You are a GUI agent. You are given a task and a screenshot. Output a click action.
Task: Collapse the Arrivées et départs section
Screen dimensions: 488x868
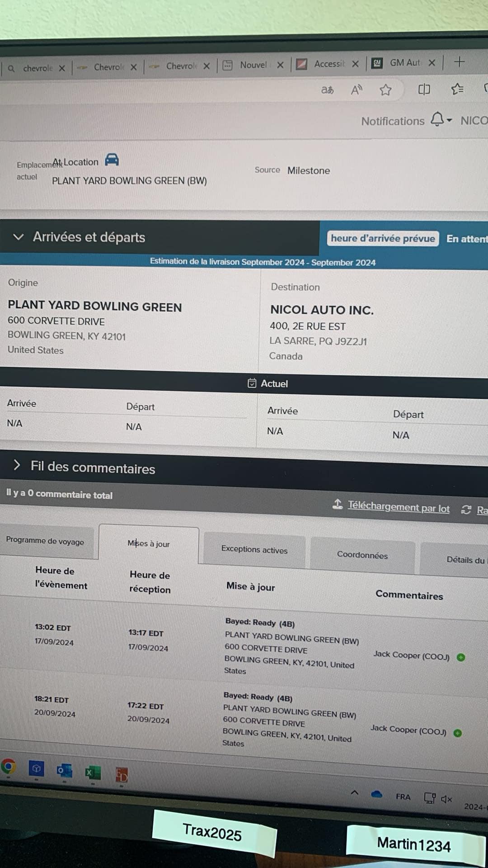[19, 237]
